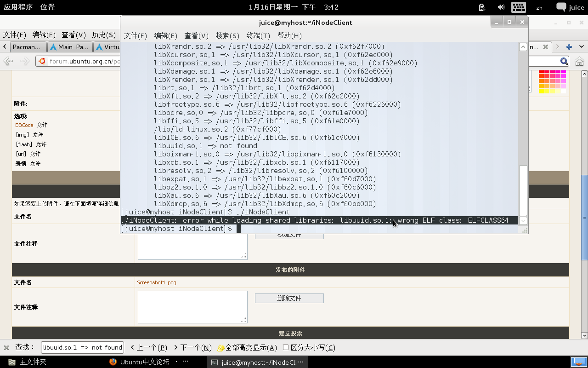Open the 位置 places menu
The width and height of the screenshot is (588, 368).
tap(47, 7)
